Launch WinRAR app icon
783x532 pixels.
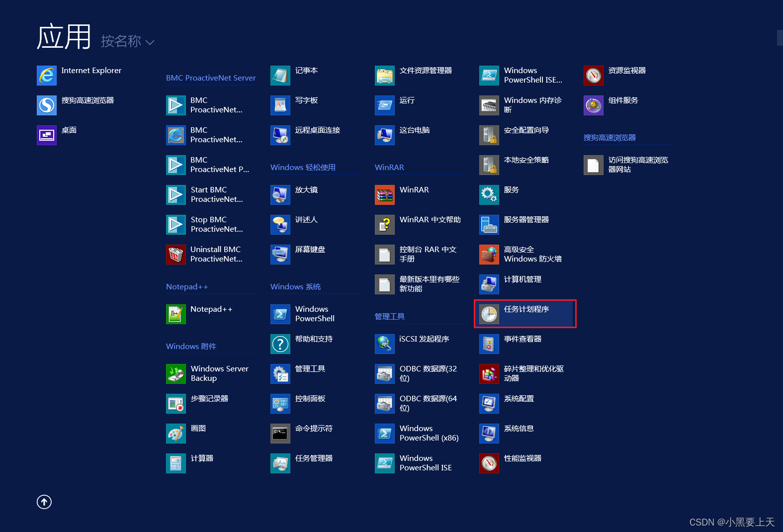(x=385, y=195)
